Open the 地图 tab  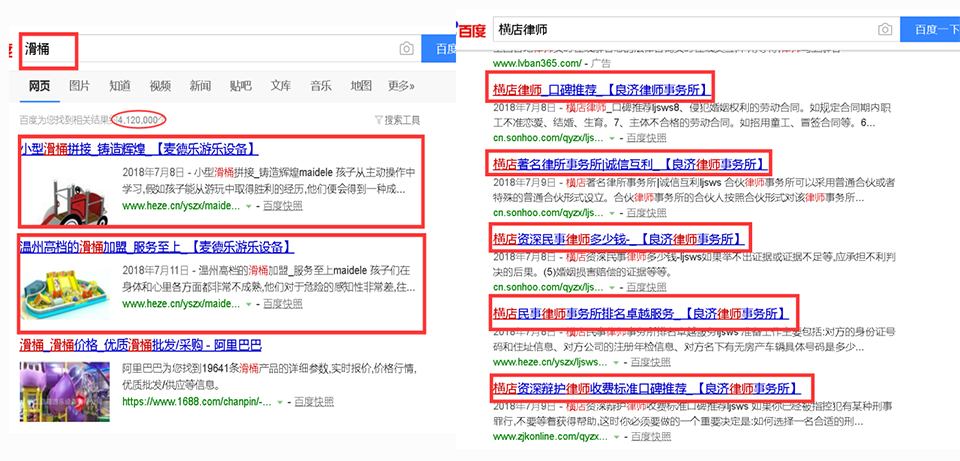tap(361, 86)
